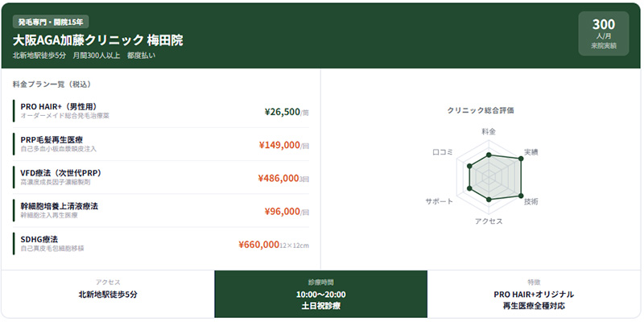Viewport: 644px width, 322px height.
Task: Click the ¥26,500 price
Action: click(282, 112)
